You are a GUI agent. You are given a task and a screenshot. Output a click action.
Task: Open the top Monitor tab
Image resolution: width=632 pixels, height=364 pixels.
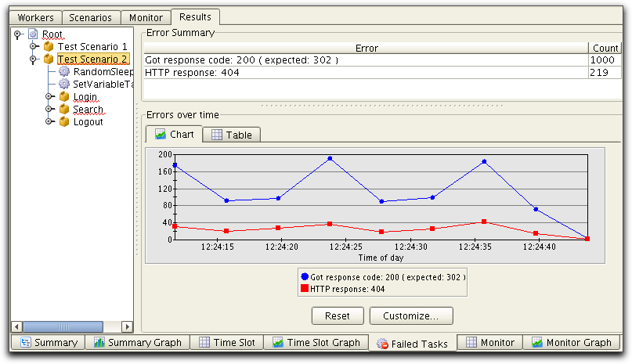[146, 18]
